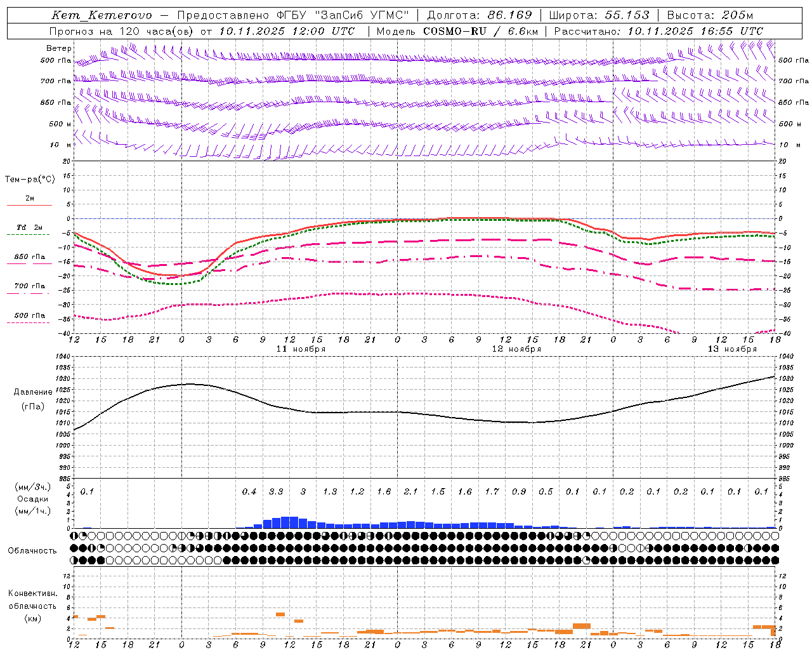Select the 0.5 precipitation value
Screen dimensions: 812x650
click(546, 491)
